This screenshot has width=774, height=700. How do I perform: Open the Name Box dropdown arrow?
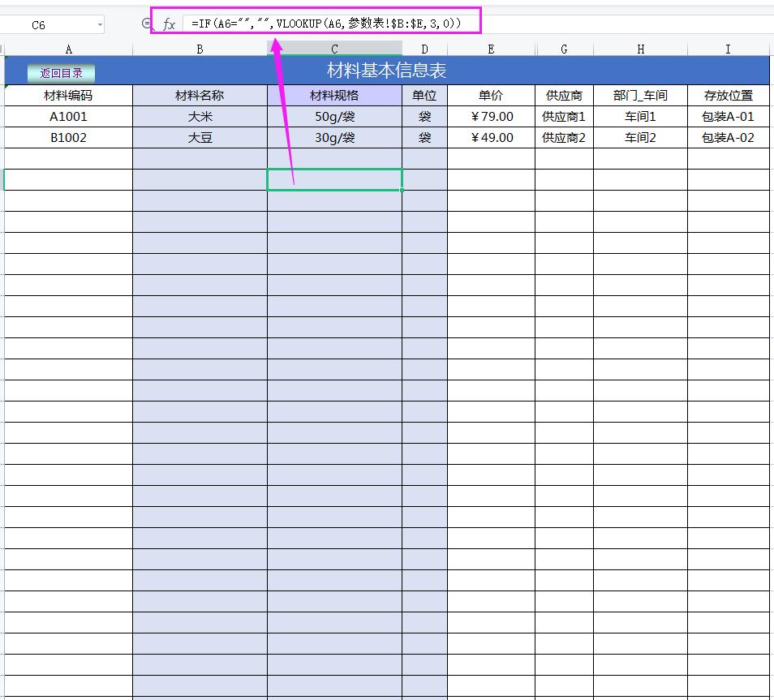pyautogui.click(x=100, y=24)
